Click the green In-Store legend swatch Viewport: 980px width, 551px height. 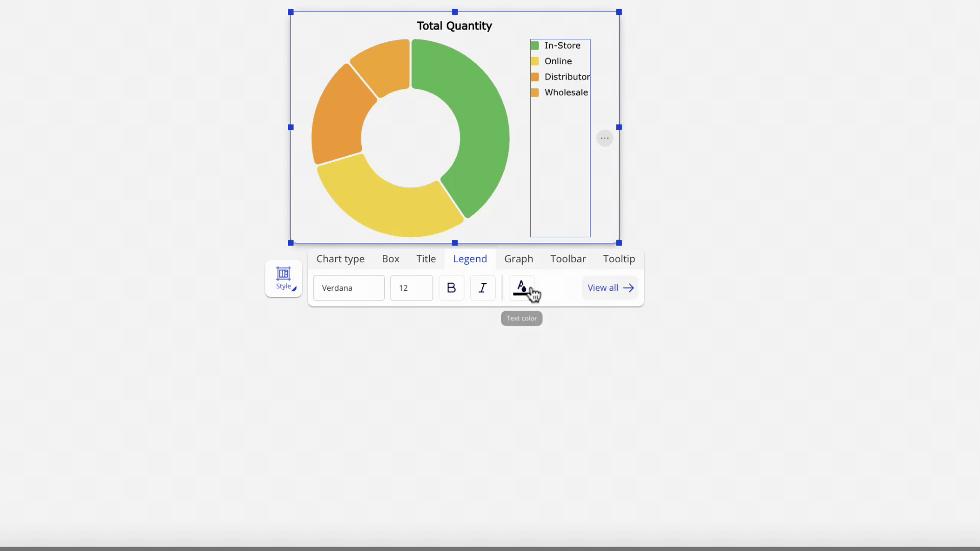[x=535, y=45]
